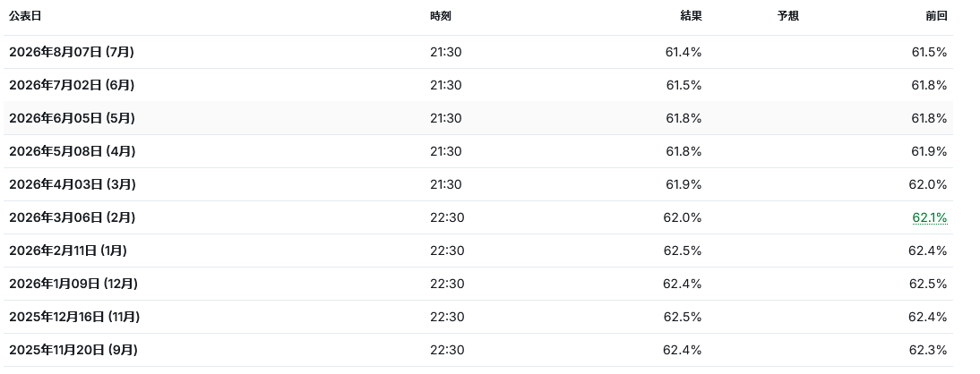Viewport: 980px width, 374px height.
Task: Open the 2026年1月09日 (12月) release entry
Action: pyautogui.click(x=478, y=284)
